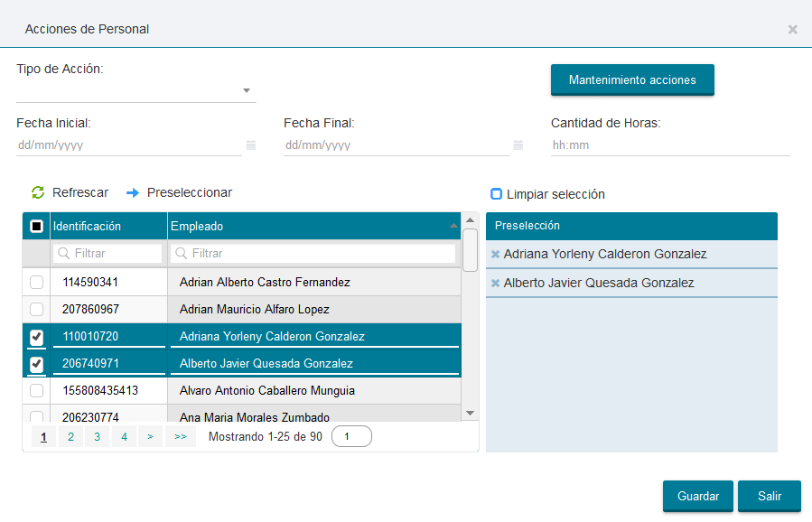Screen dimensions: 812x522
Task: Go to the last page with >> button
Action: pyautogui.click(x=180, y=437)
